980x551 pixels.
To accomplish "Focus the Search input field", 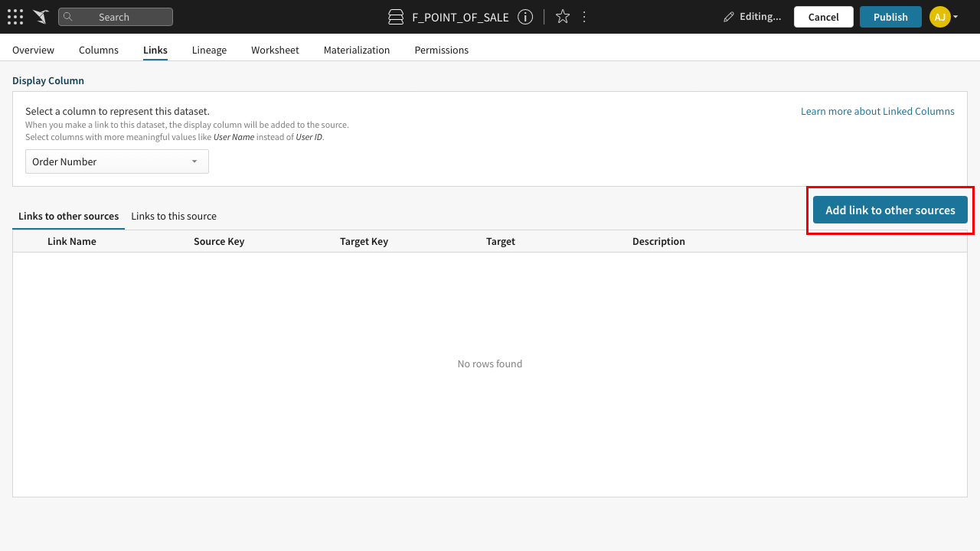I will (x=122, y=17).
